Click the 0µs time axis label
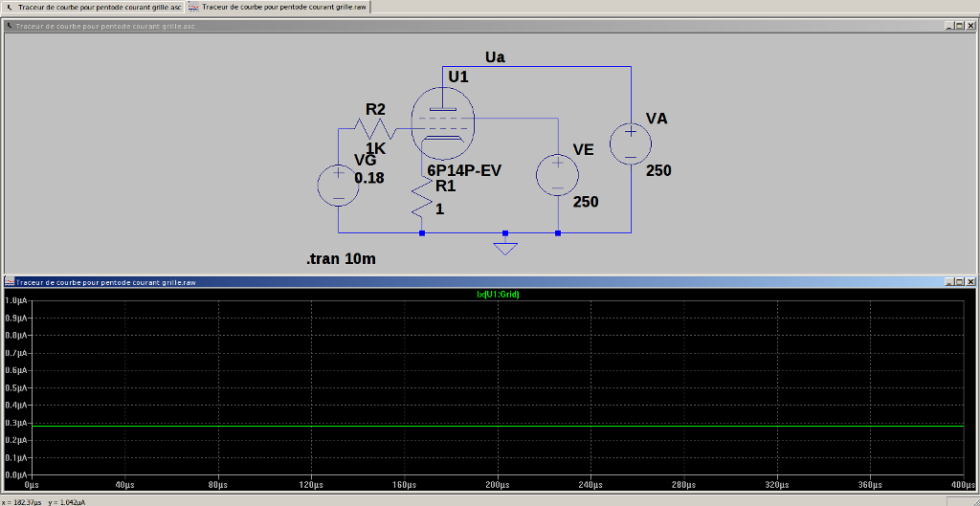This screenshot has width=980, height=506. coord(32,485)
